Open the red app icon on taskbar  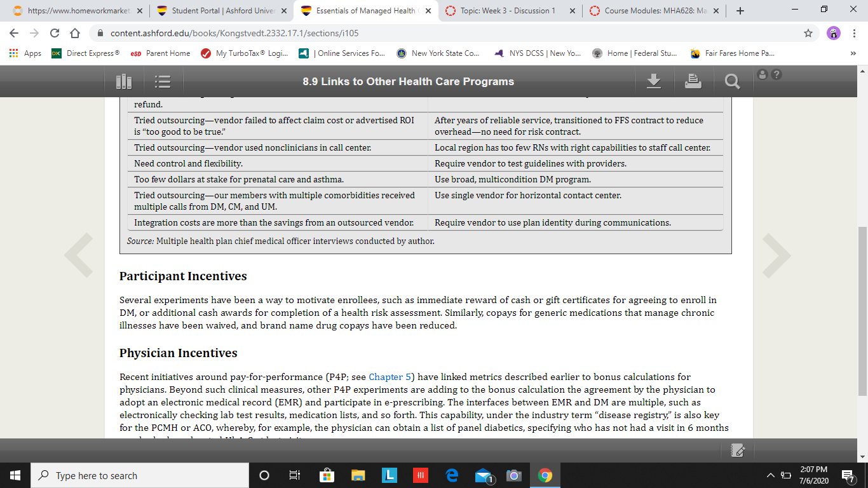coord(421,475)
